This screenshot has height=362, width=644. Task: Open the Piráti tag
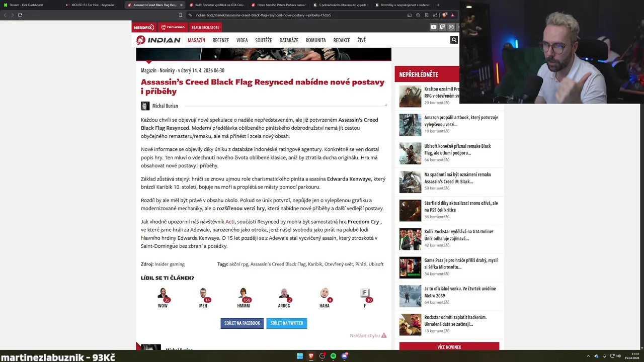361,264
